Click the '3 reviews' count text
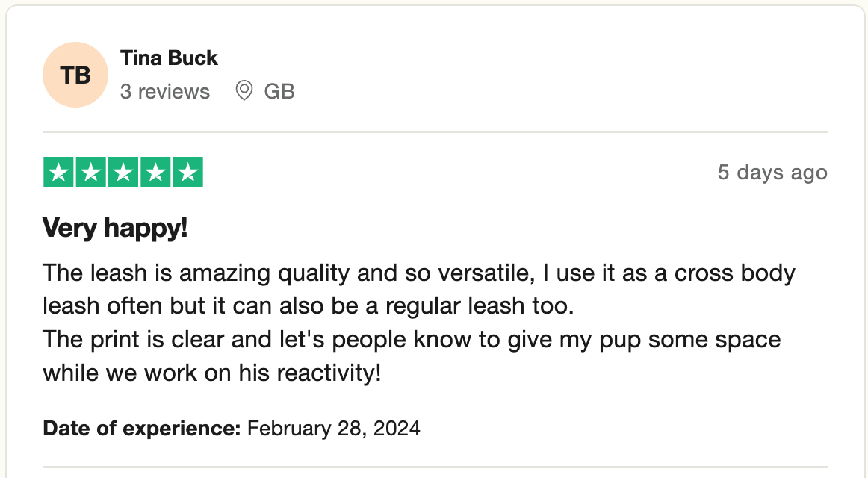Viewport: 868px width, 478px height. 165,91
